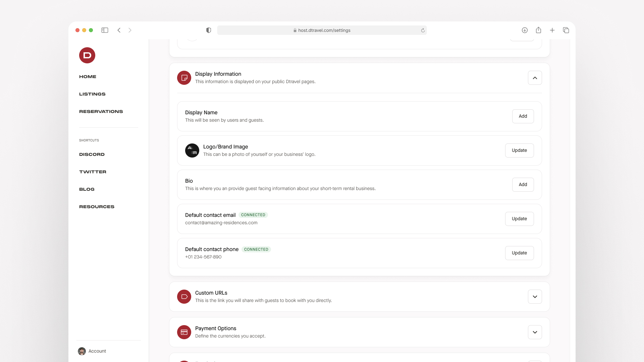
Task: Click the green maximize window button
Action: [x=91, y=30]
